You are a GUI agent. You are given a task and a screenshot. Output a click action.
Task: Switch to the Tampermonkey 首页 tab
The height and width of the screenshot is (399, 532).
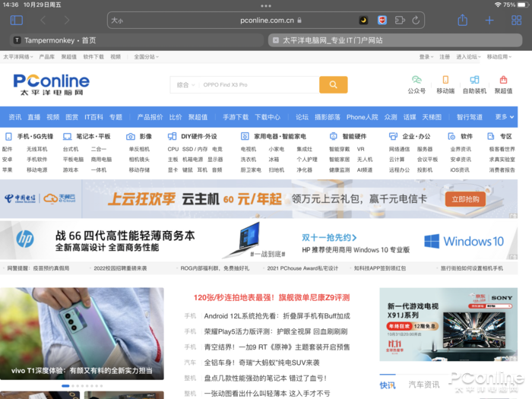(136, 40)
